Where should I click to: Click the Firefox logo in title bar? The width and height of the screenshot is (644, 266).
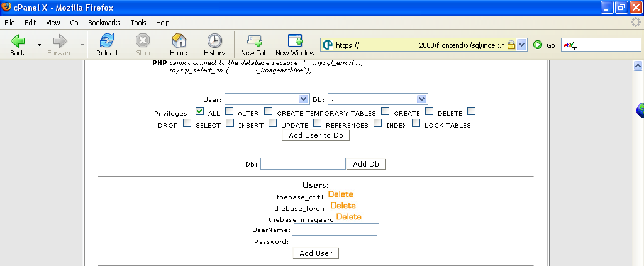click(6, 7)
